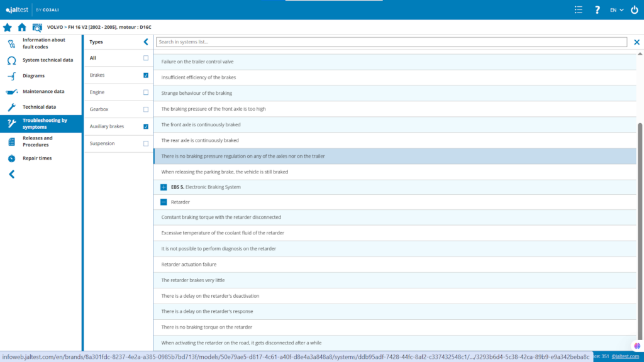644x362 pixels.
Task: Clear search with the X icon
Action: pyautogui.click(x=636, y=42)
